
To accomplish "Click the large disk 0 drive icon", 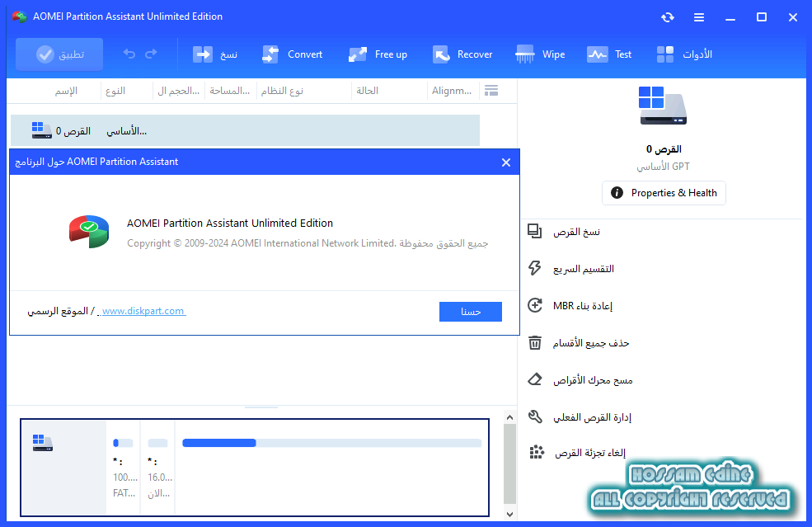I will pyautogui.click(x=662, y=106).
